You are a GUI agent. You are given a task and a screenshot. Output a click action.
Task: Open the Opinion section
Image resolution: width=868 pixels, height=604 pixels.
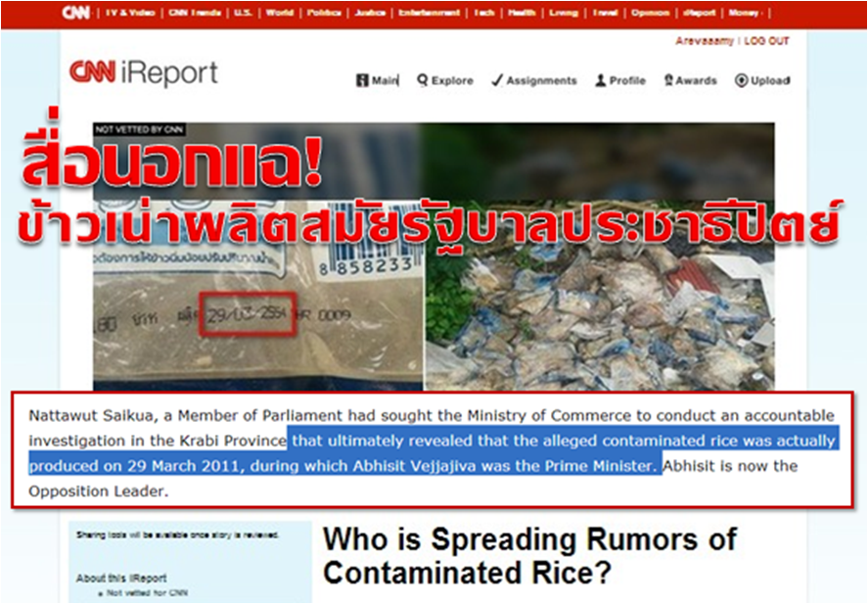point(650,13)
